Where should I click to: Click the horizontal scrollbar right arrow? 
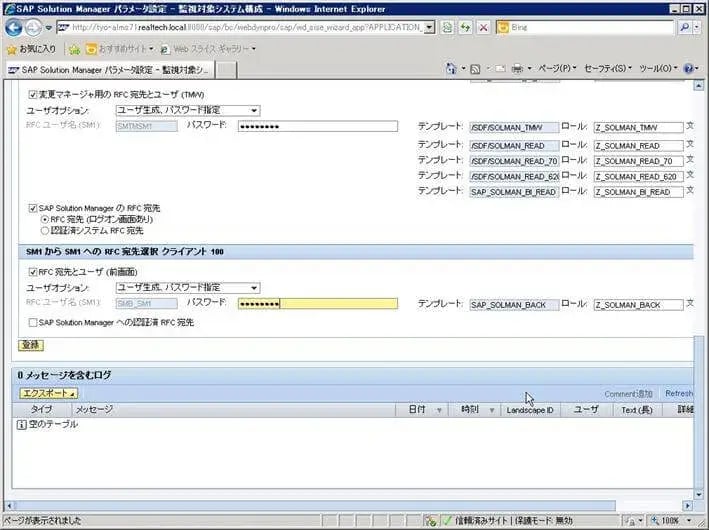[688, 506]
